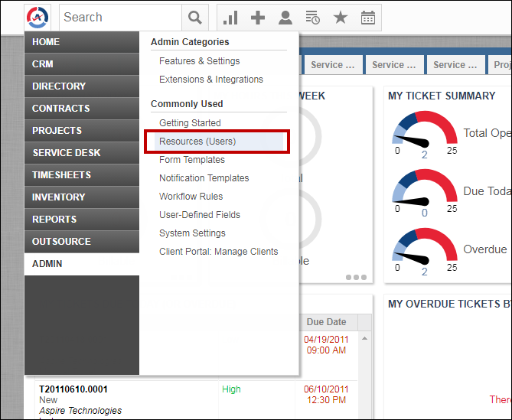Open the bar chart dashboards icon
The height and width of the screenshot is (420, 512).
pos(230,18)
